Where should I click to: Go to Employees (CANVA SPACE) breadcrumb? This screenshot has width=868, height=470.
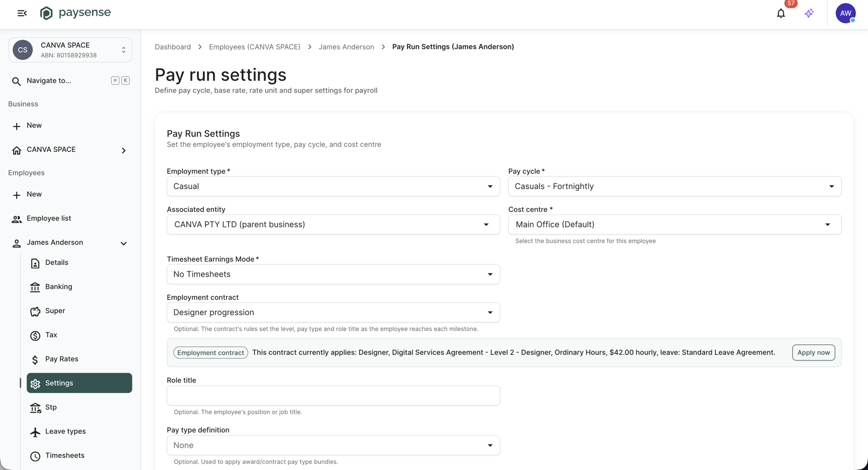[255, 47]
